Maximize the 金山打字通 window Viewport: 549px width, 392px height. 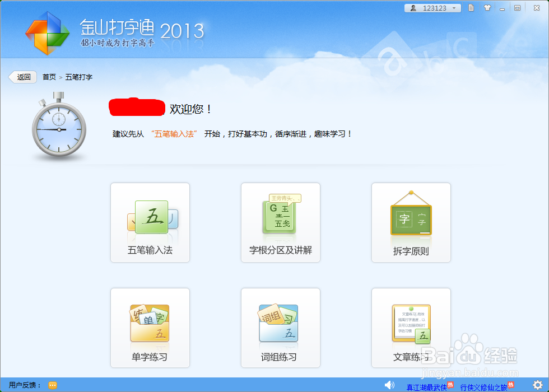(x=517, y=8)
